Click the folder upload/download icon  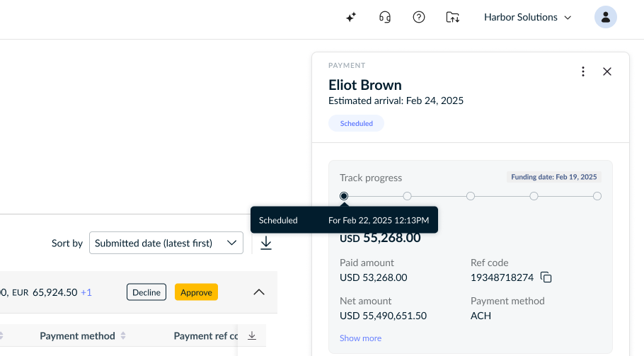[x=453, y=17]
